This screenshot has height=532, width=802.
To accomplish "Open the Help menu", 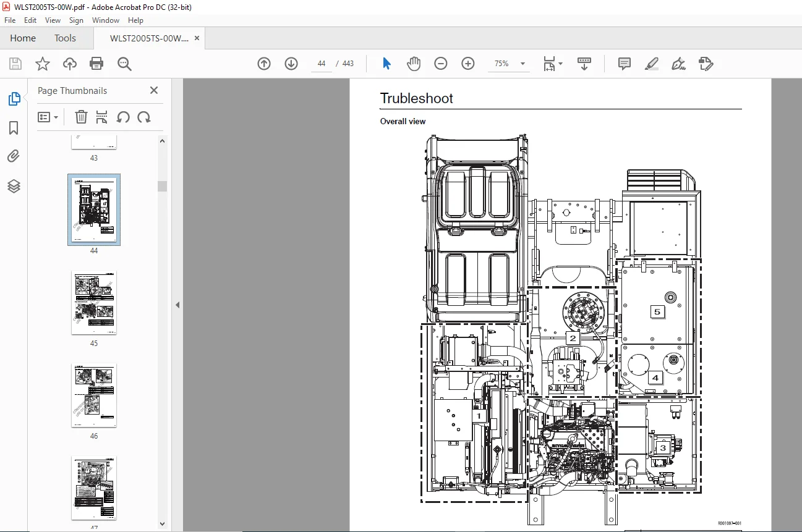I will (x=135, y=20).
